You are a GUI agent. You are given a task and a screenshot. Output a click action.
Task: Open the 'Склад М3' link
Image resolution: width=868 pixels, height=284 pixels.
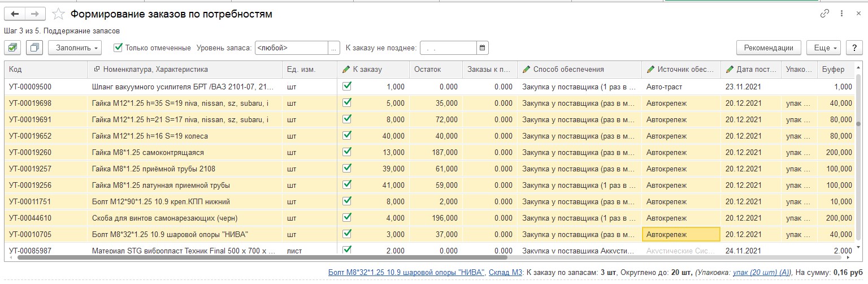(x=505, y=273)
